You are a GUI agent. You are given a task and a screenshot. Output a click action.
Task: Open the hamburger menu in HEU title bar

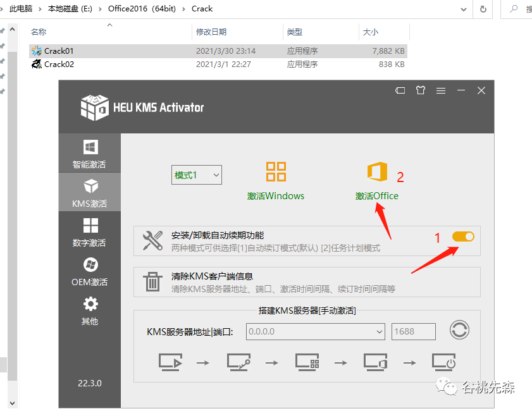pos(441,90)
